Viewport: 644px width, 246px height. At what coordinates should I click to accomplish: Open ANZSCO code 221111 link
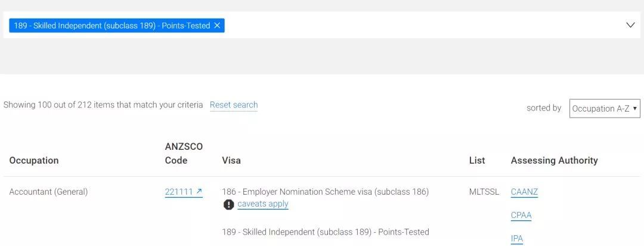tap(179, 191)
